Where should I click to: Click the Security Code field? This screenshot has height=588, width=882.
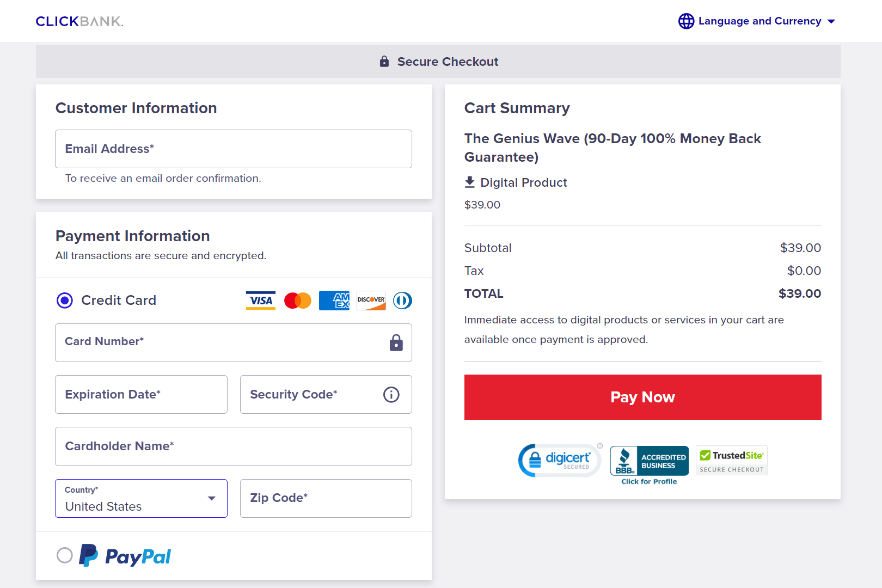pos(326,394)
